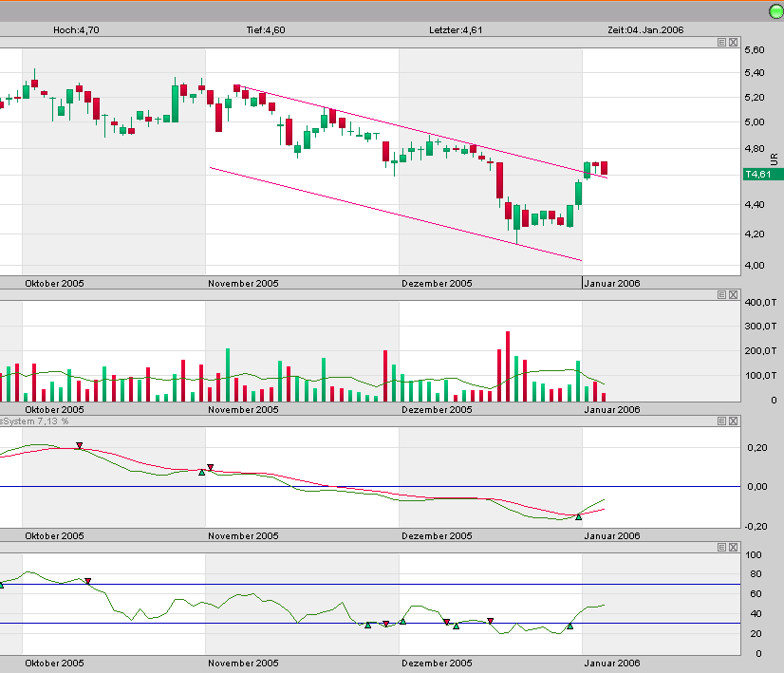Click Dezember 2005 label under volume chart
Viewport: 784px width, 673px height.
437,409
